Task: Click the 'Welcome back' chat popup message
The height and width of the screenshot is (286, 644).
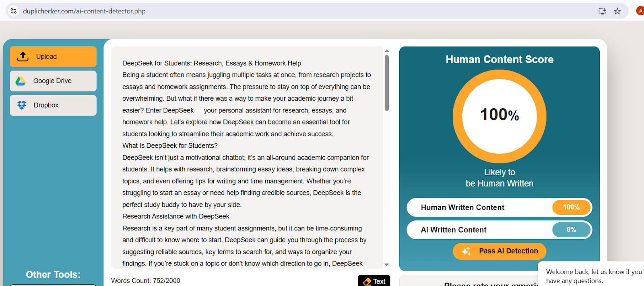Action: click(x=594, y=276)
